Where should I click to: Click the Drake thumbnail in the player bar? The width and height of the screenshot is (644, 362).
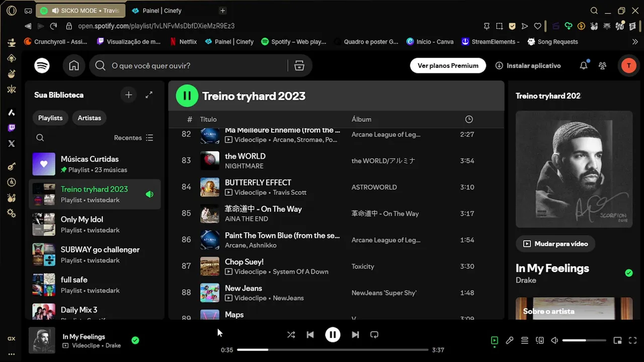tap(42, 340)
